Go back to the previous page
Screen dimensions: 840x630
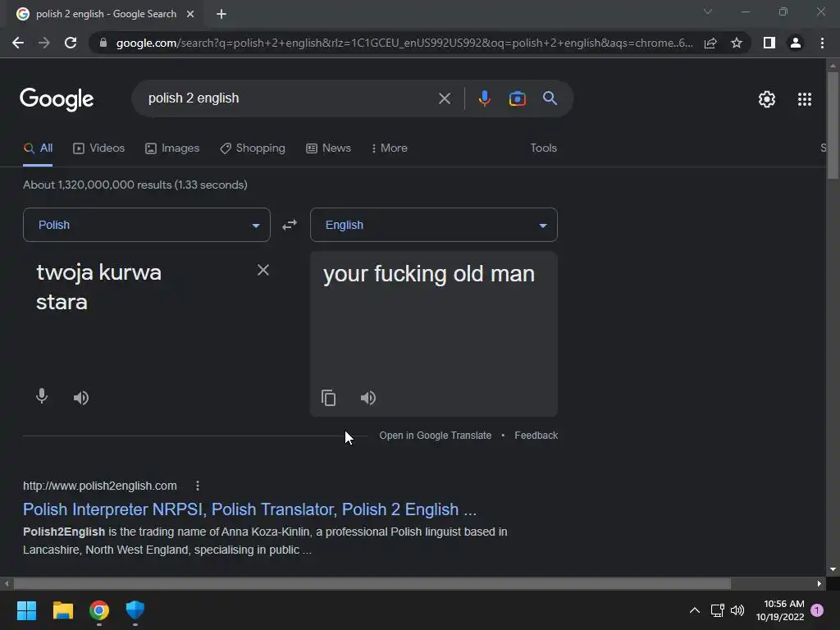(x=18, y=43)
